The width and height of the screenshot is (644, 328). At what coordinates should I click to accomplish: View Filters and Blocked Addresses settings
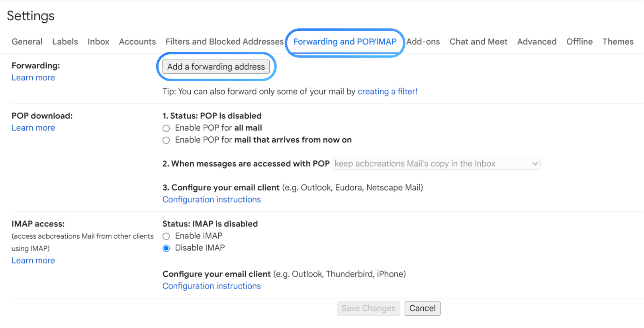(224, 41)
